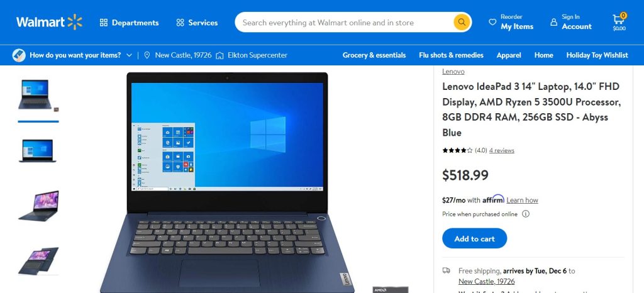Open the Holiday Toy Wishlist tab

coord(597,55)
